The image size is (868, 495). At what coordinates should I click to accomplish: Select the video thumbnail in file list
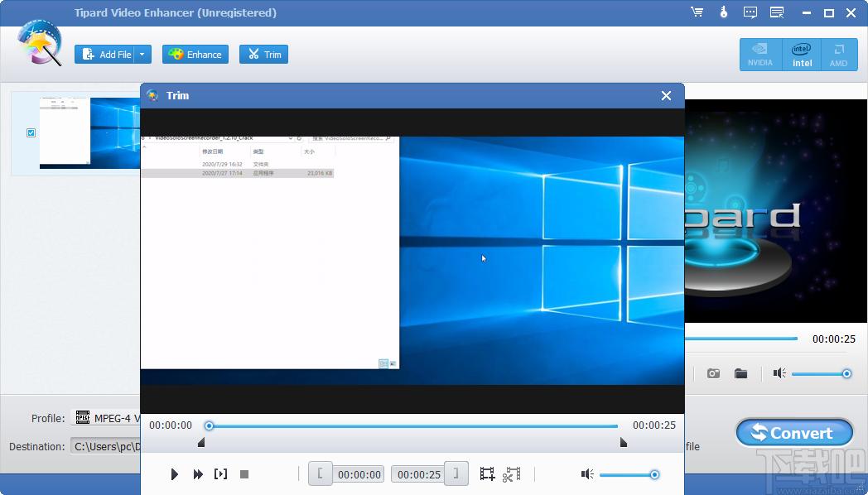(89, 132)
